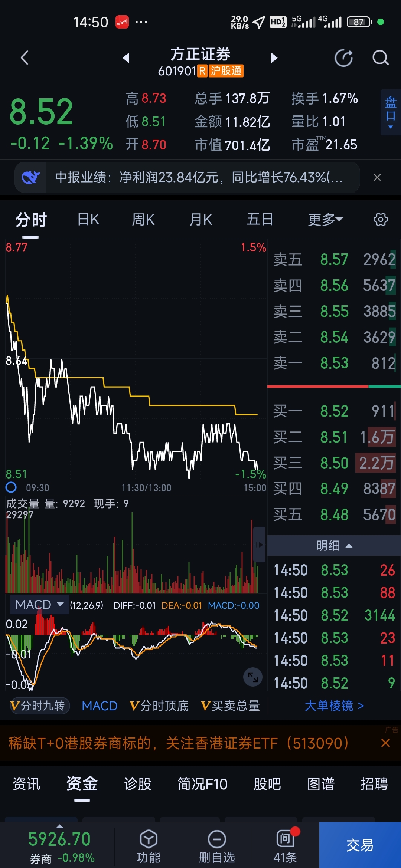Switch to 月K chart

(201, 220)
